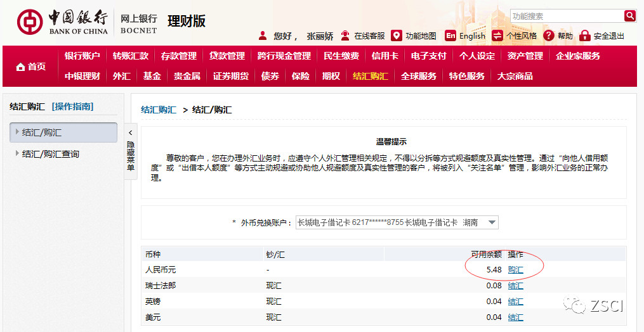The height and width of the screenshot is (332, 644).
Task: Click the red search magnifier icon
Action: [629, 16]
